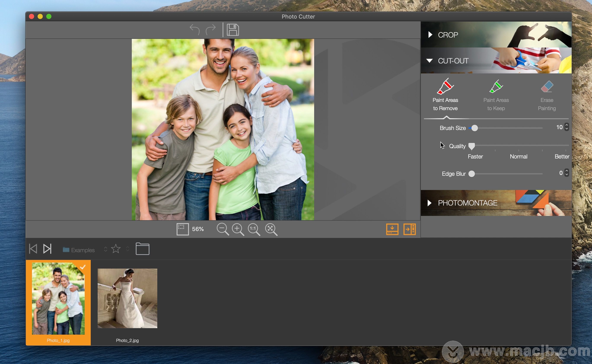Open the browse folder icon
592x364 pixels.
point(142,249)
